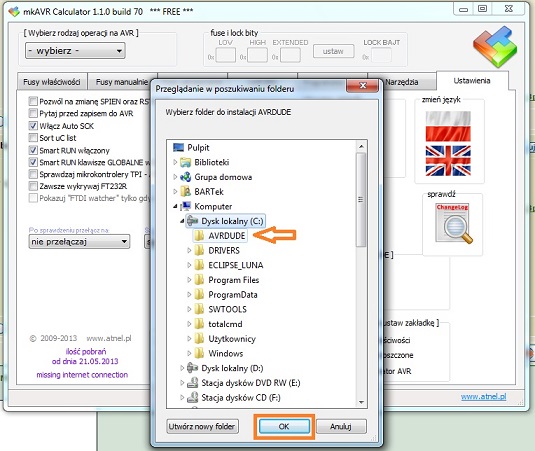Click the Biblioteki libraries folder icon
The width and height of the screenshot is (535, 451).
click(185, 162)
